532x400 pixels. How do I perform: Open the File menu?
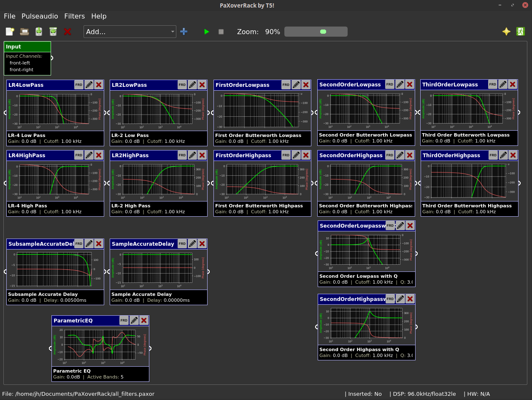coord(10,16)
